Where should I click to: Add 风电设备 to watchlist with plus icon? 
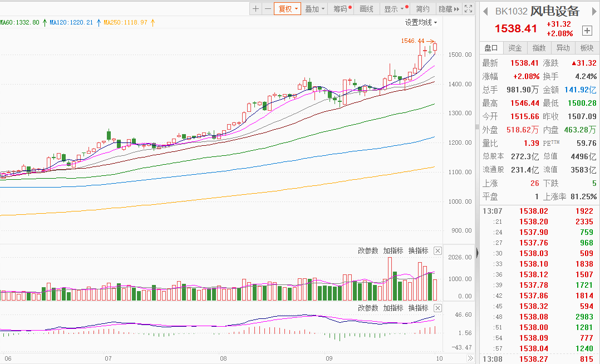click(587, 30)
